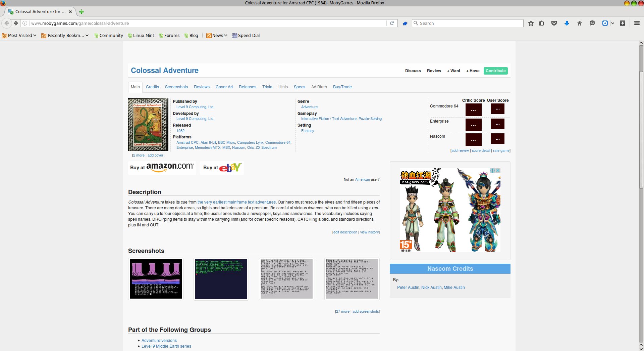644x351 pixels.
Task: Click the reload page icon
Action: 392,23
